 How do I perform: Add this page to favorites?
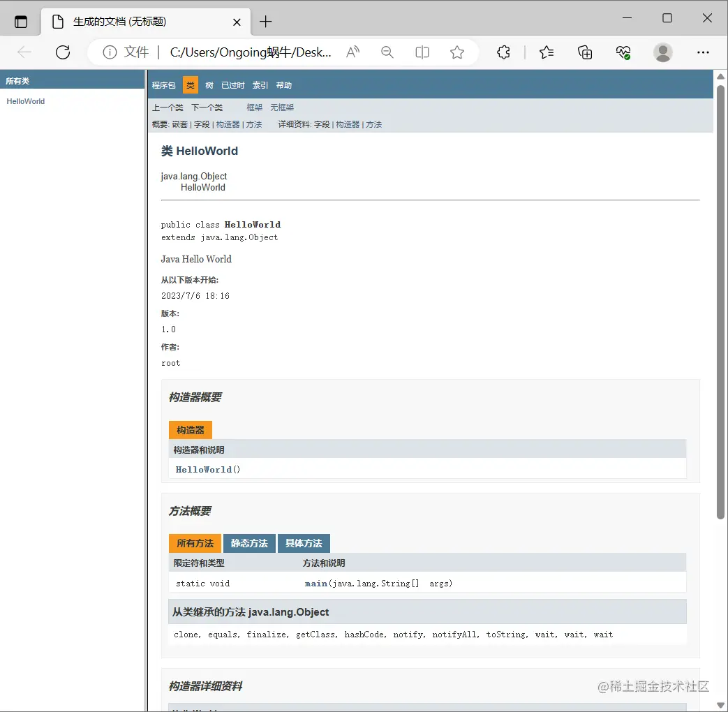457,52
